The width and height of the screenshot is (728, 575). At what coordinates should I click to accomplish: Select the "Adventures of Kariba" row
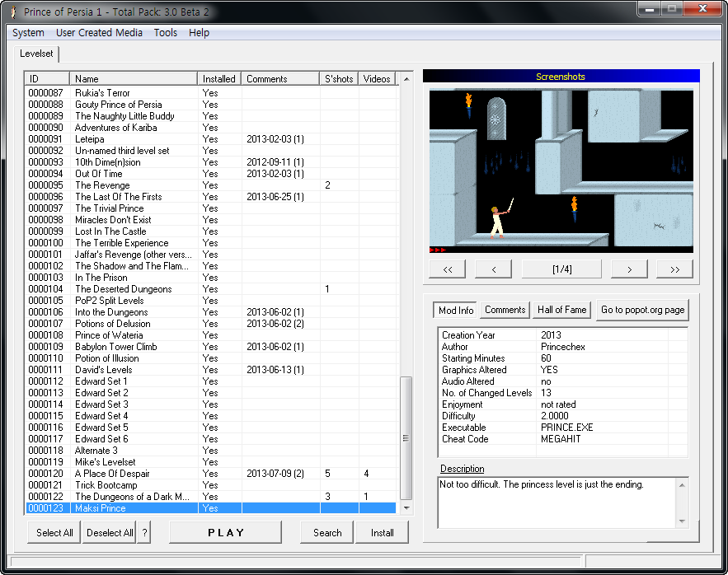211,128
